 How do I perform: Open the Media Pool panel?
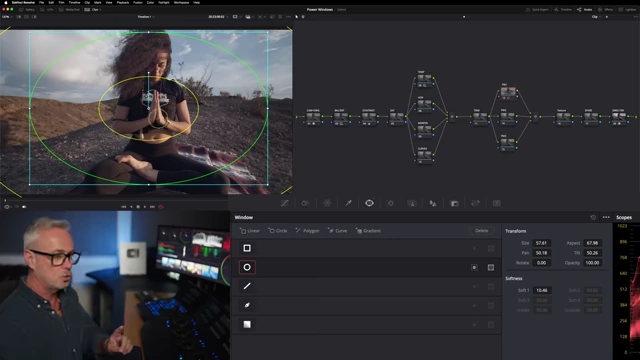(x=70, y=9)
